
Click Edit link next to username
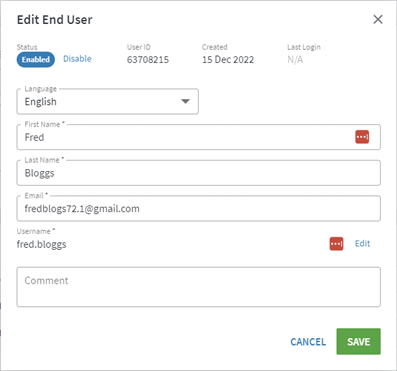(x=362, y=244)
